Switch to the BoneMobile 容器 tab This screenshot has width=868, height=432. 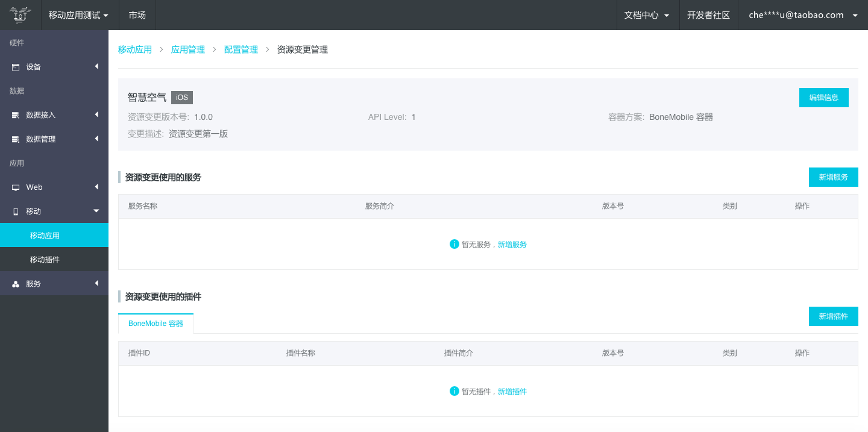pyautogui.click(x=156, y=324)
